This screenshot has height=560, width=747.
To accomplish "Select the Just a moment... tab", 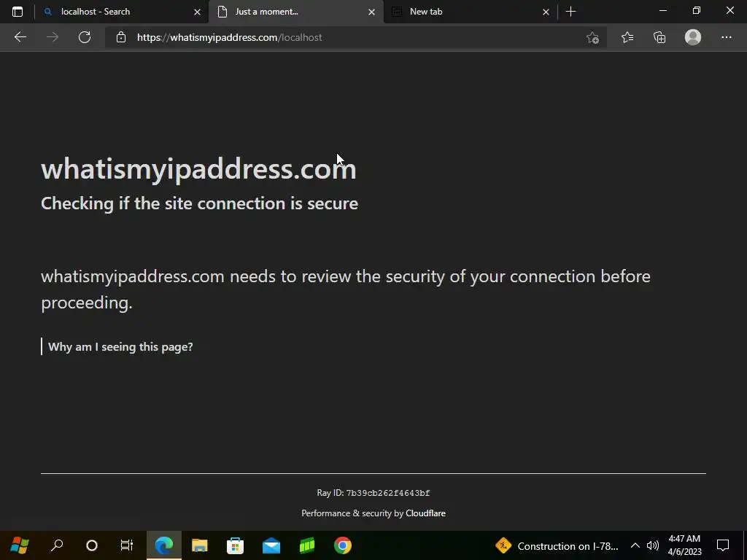I will (295, 12).
